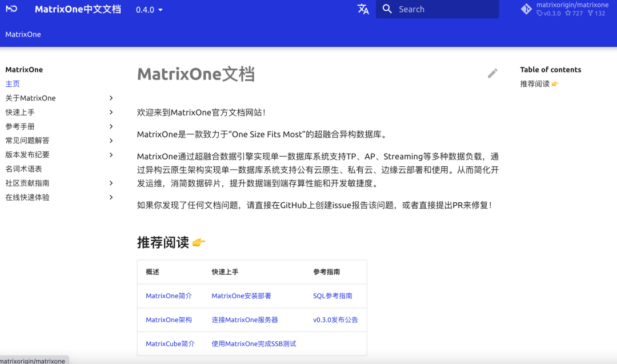Jump to 推荐阅读 in table of contents
Screen dimensions: 617x364
(x=539, y=84)
